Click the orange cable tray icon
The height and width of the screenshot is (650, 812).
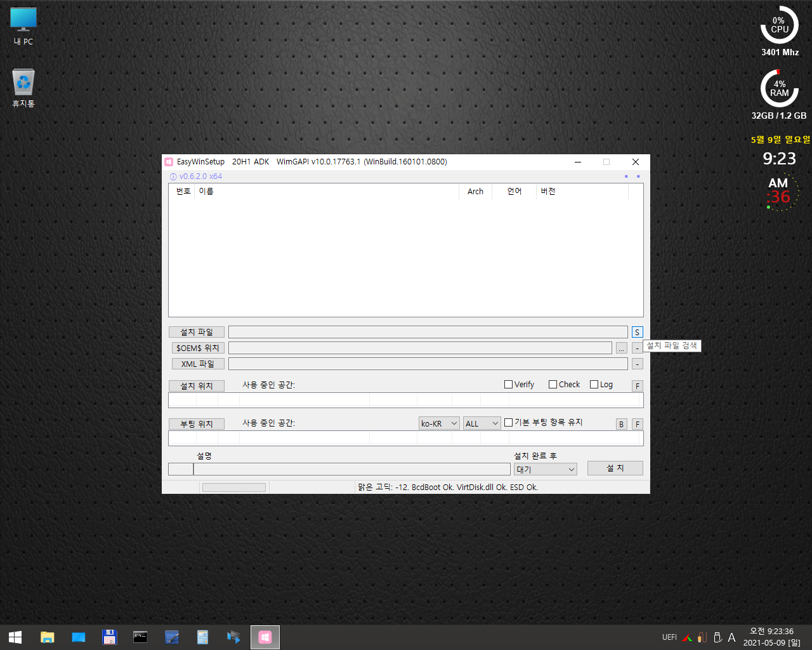pos(702,637)
